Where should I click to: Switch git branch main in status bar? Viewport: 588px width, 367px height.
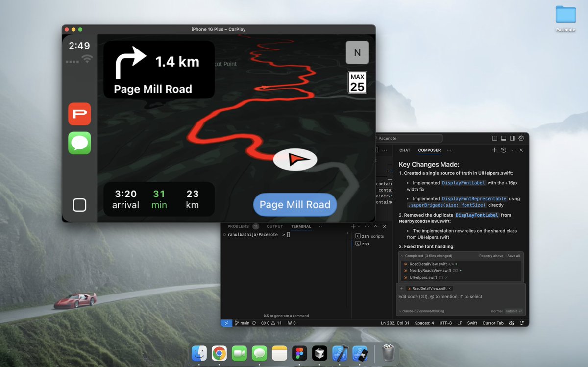click(242, 323)
